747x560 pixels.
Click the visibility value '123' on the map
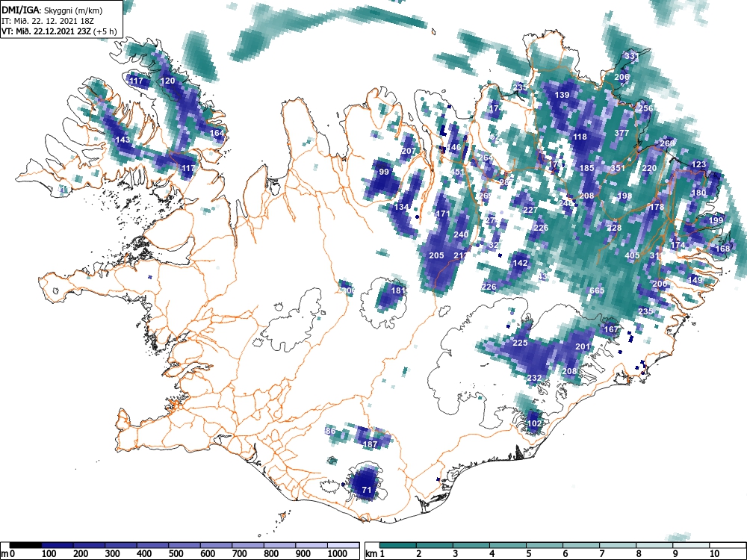(x=698, y=165)
